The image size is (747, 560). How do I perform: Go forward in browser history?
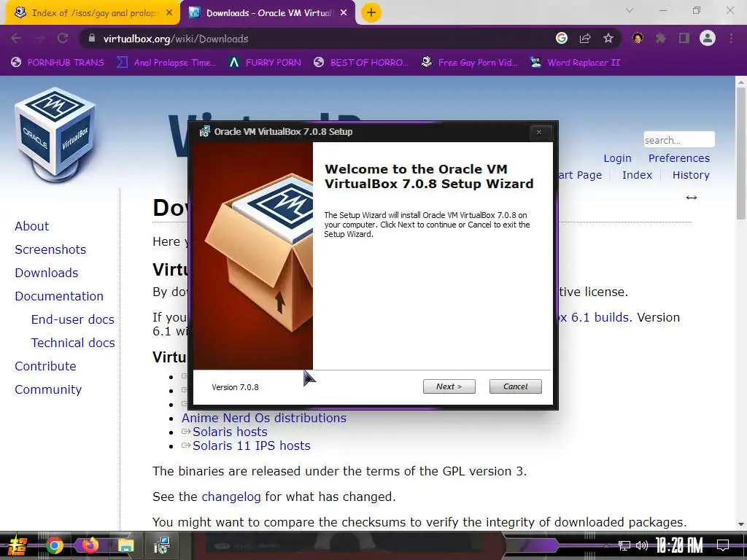tap(39, 39)
